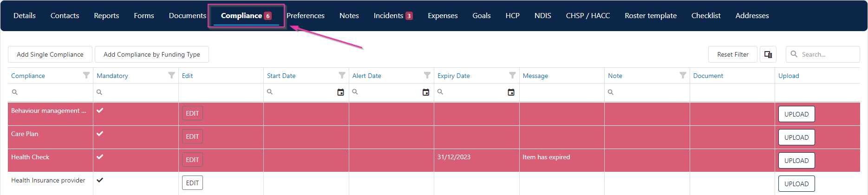The image size is (868, 195).
Task: Click search operator icon in Compliance filter
Action: [x=14, y=92]
